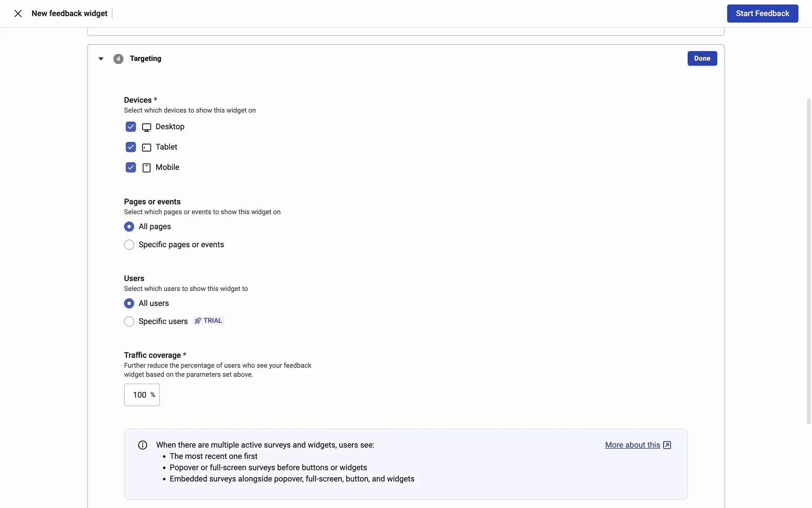This screenshot has width=812, height=508.
Task: Open the More about this link
Action: 632,445
